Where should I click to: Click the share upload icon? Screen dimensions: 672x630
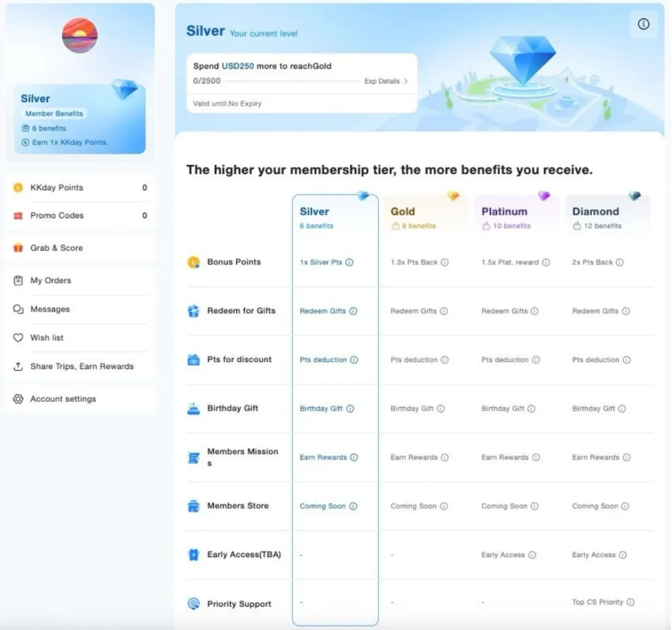tap(18, 366)
